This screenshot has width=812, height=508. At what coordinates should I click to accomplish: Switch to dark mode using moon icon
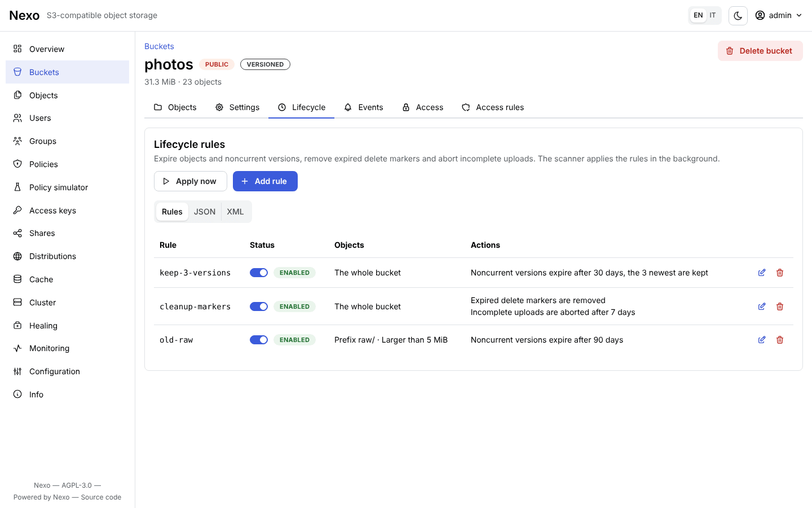click(738, 16)
